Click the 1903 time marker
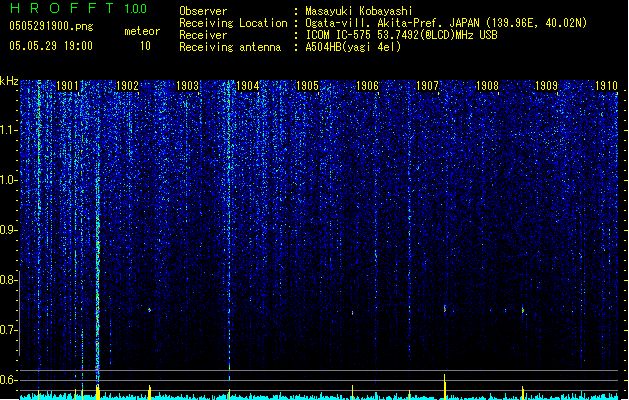The height and width of the screenshot is (400, 629). pos(187,86)
